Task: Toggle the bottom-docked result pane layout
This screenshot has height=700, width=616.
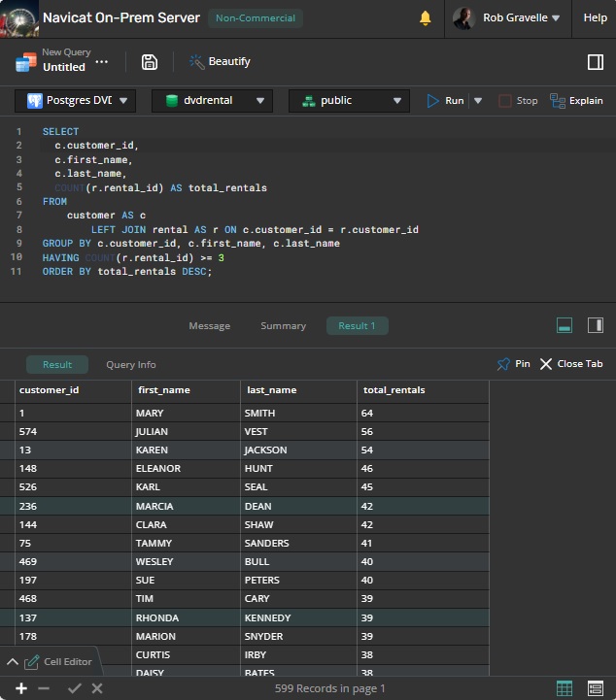Action: pos(565,325)
